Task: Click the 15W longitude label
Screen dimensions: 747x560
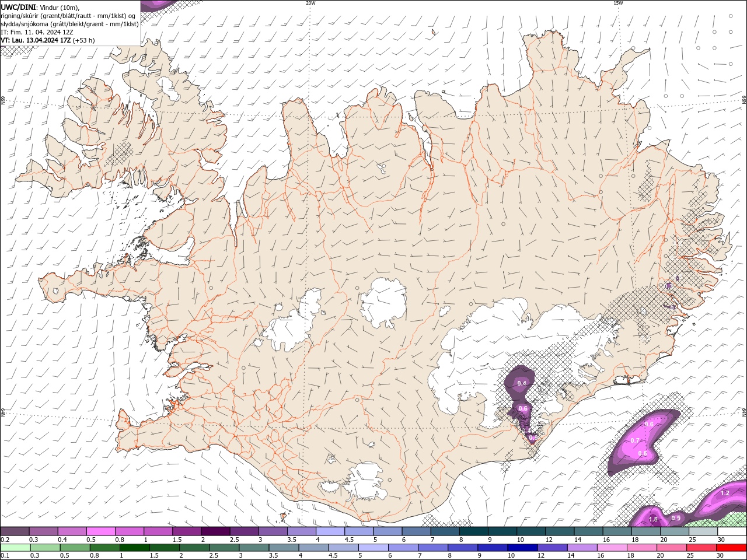Action: pos(618,3)
